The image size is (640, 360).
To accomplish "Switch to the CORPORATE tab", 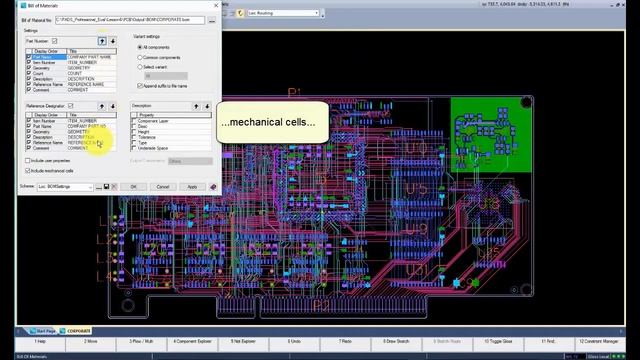I will (76, 331).
